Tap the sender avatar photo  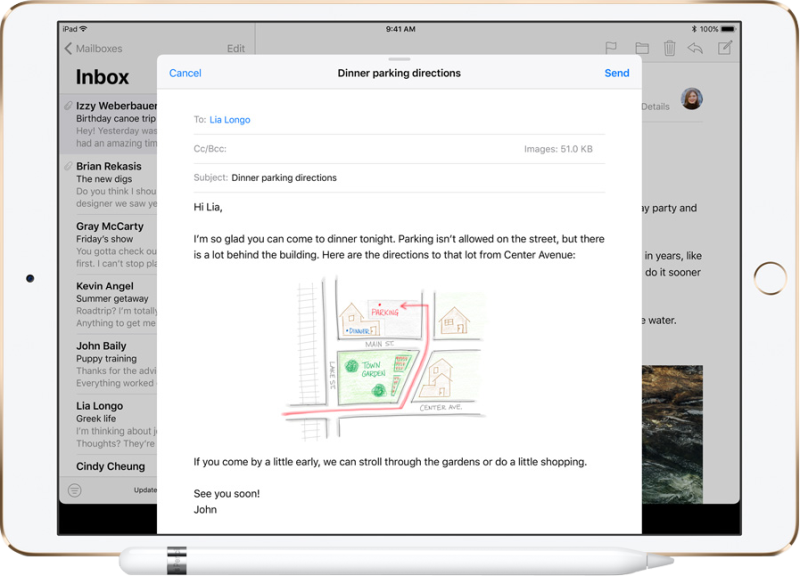(x=691, y=98)
